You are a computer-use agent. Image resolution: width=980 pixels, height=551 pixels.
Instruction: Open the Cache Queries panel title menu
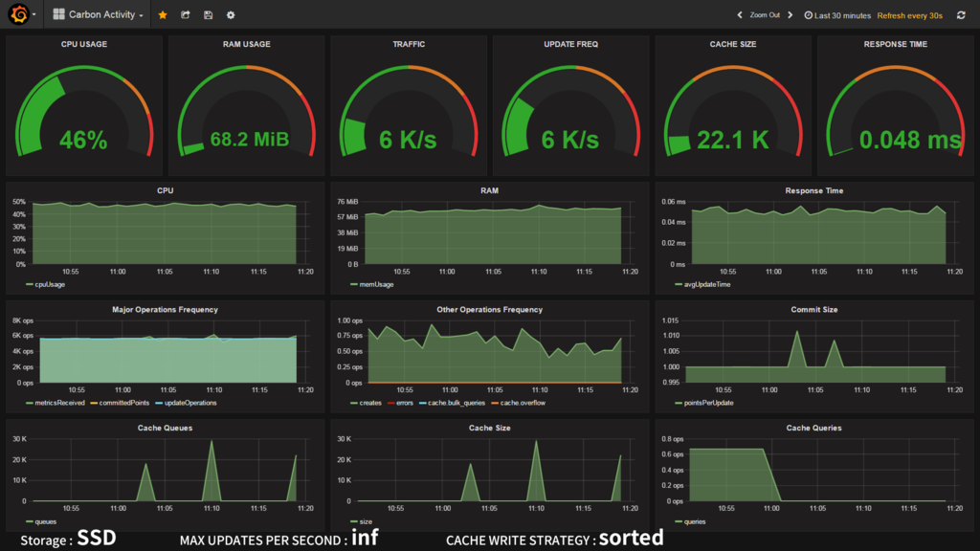[813, 428]
